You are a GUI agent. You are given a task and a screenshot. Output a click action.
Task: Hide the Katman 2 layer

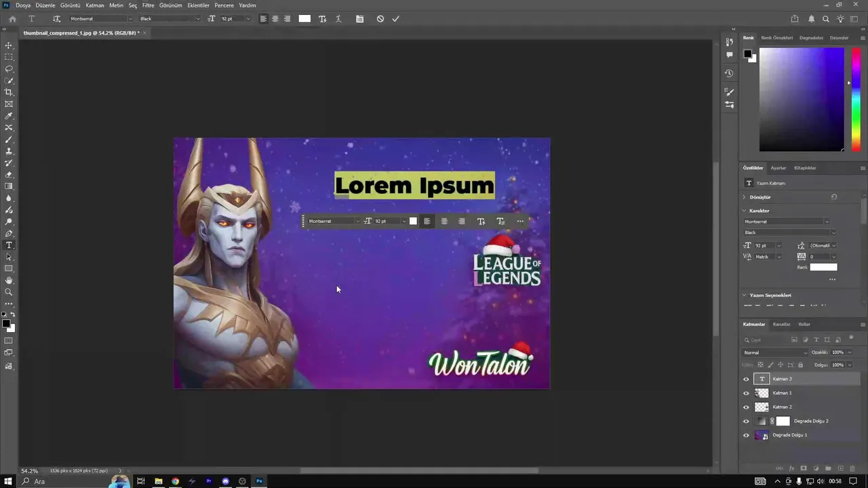coord(746,407)
